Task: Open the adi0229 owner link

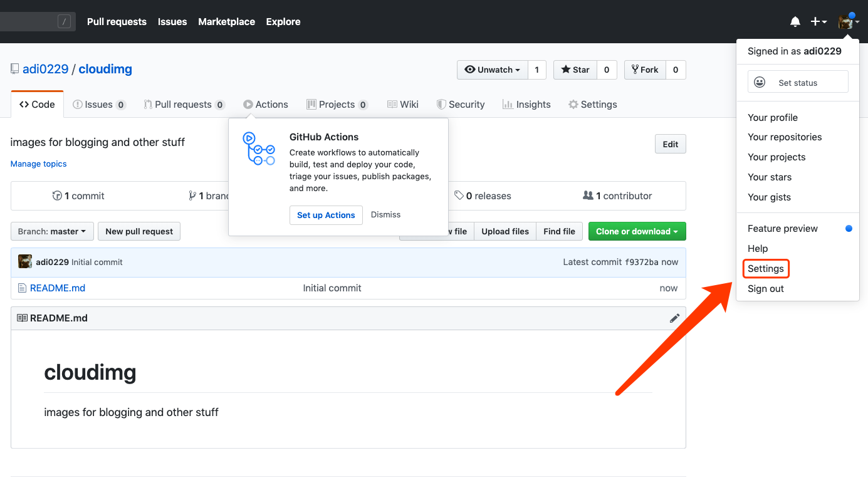Action: pos(46,69)
